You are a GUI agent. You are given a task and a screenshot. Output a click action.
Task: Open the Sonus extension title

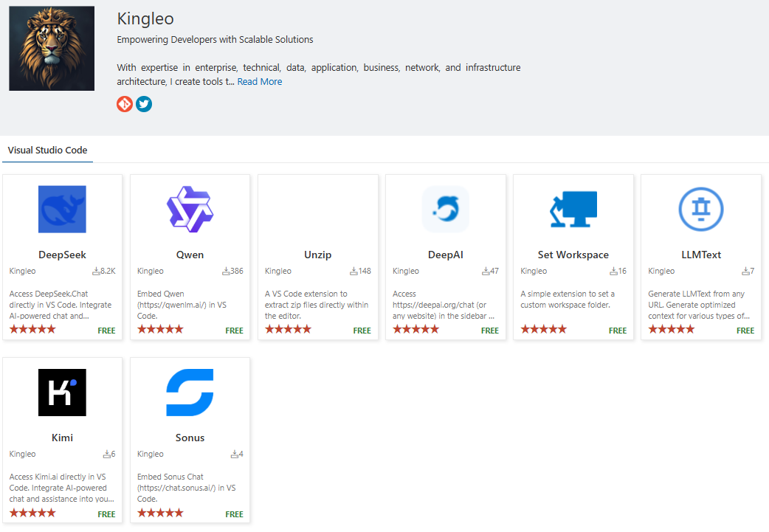pyautogui.click(x=190, y=438)
